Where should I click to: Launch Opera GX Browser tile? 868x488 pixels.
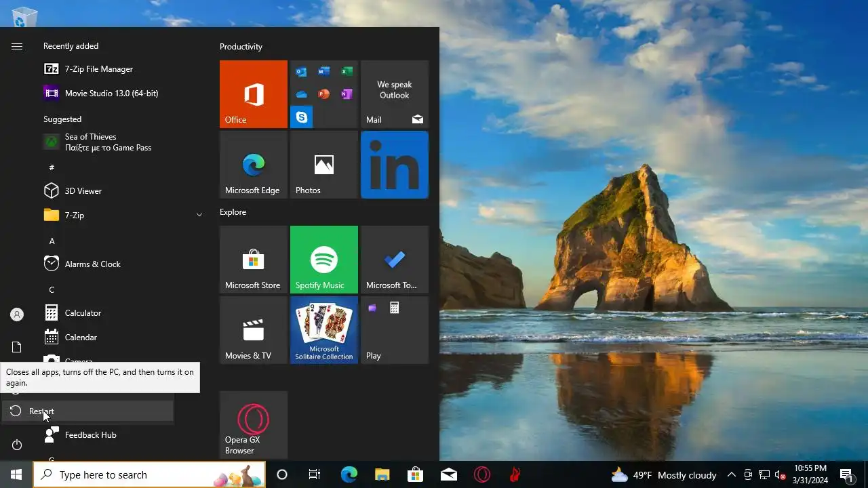[x=254, y=425]
